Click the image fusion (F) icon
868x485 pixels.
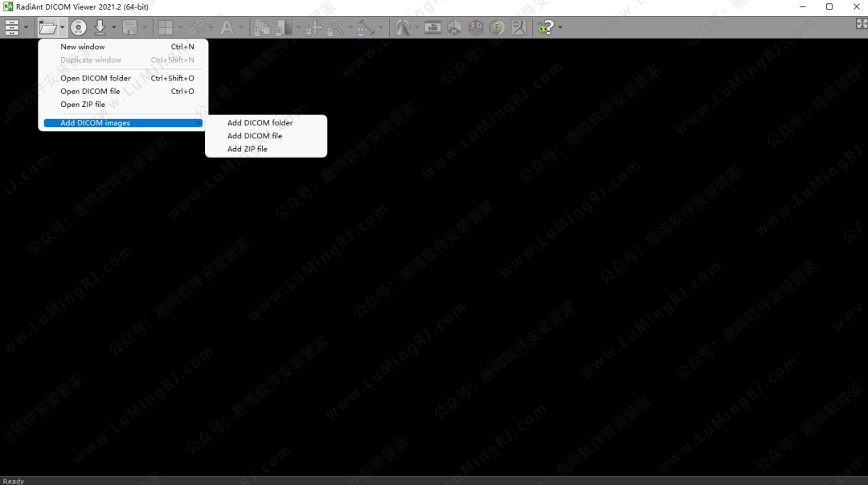tap(497, 27)
